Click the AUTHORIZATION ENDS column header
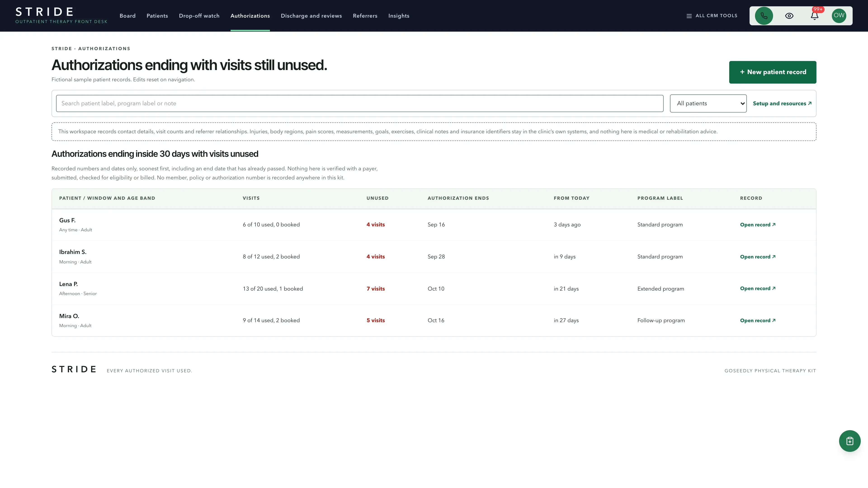868x488 pixels. pos(458,198)
